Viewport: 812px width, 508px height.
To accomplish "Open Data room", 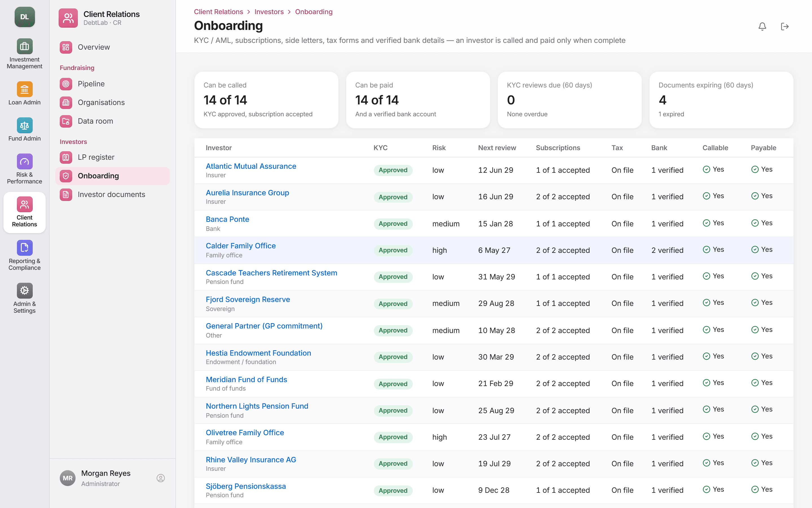I will point(112,121).
